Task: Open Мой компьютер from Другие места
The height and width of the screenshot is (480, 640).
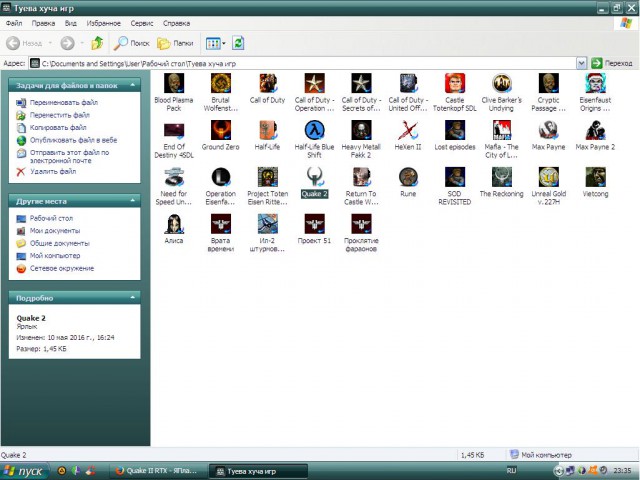Action: click(x=55, y=256)
